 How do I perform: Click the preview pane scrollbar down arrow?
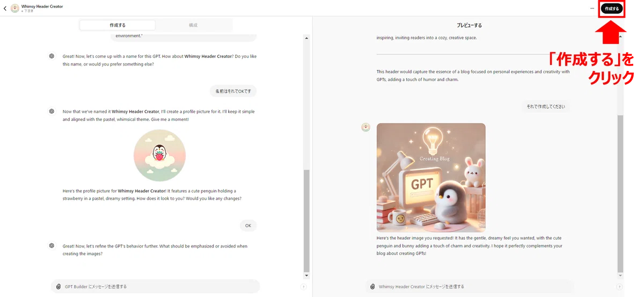click(x=620, y=276)
